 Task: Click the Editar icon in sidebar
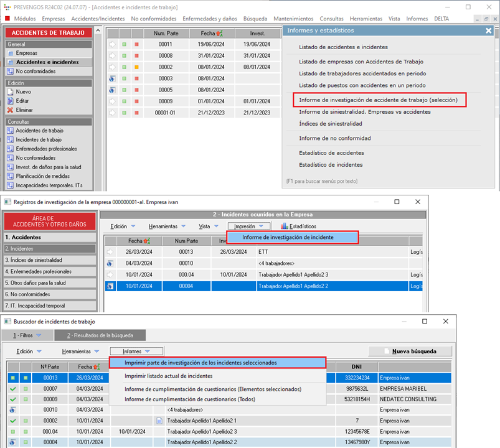(10, 101)
